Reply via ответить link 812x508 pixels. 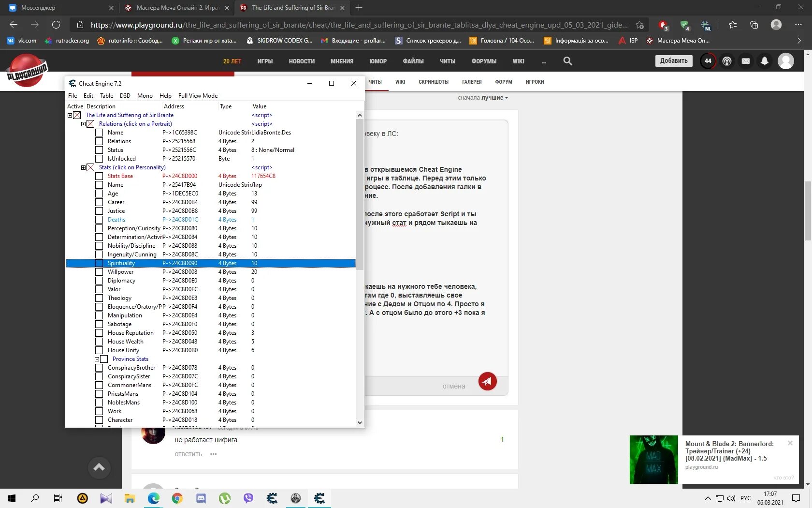click(188, 454)
